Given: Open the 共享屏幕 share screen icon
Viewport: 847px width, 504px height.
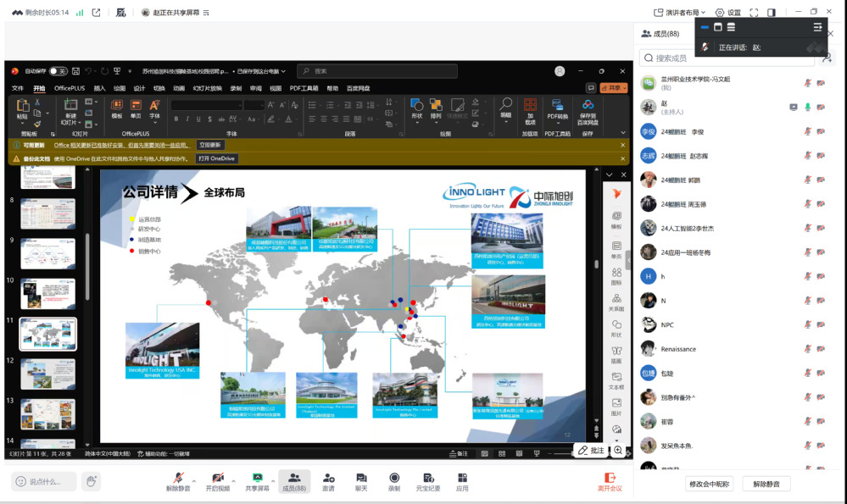Looking at the screenshot, I should 257,478.
